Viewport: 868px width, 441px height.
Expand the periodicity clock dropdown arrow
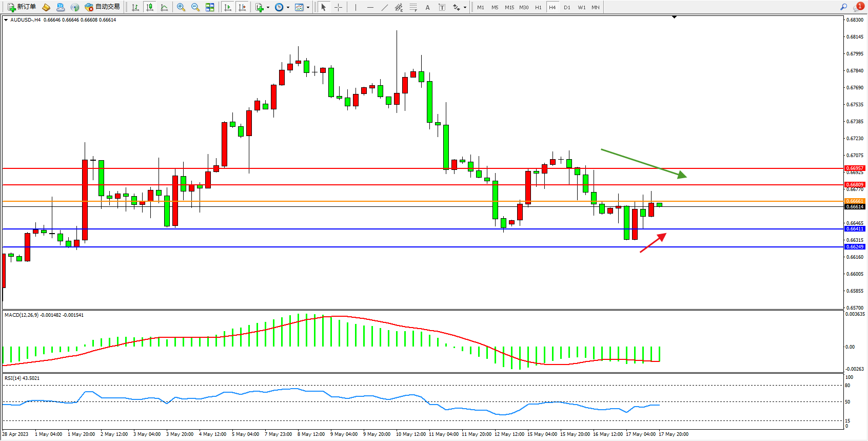coord(288,7)
